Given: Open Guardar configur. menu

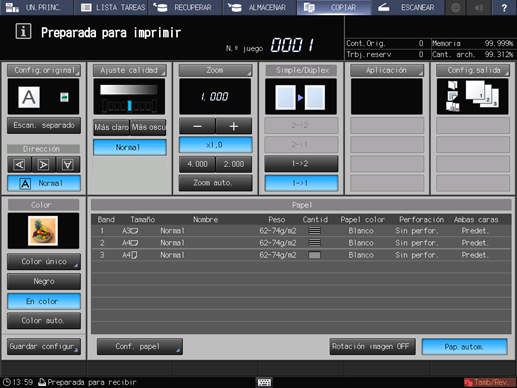Looking at the screenshot, I should tap(44, 347).
